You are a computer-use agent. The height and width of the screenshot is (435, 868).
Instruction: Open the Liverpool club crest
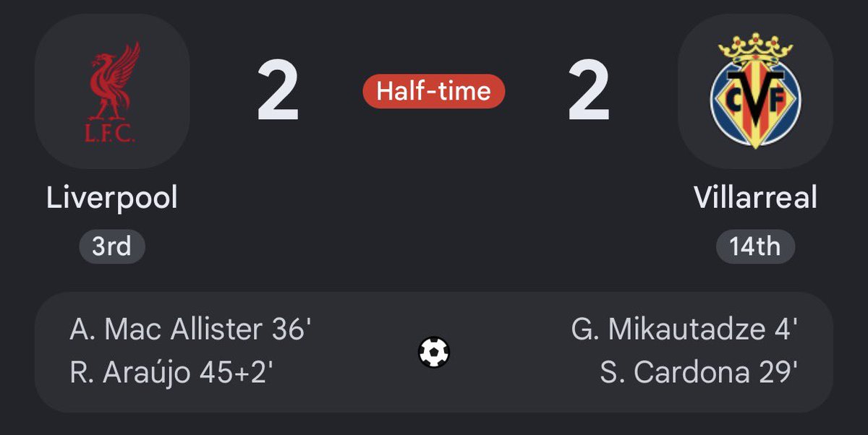point(112,91)
